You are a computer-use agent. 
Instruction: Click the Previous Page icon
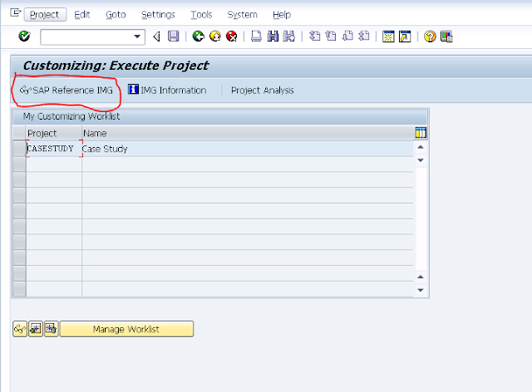click(x=331, y=36)
